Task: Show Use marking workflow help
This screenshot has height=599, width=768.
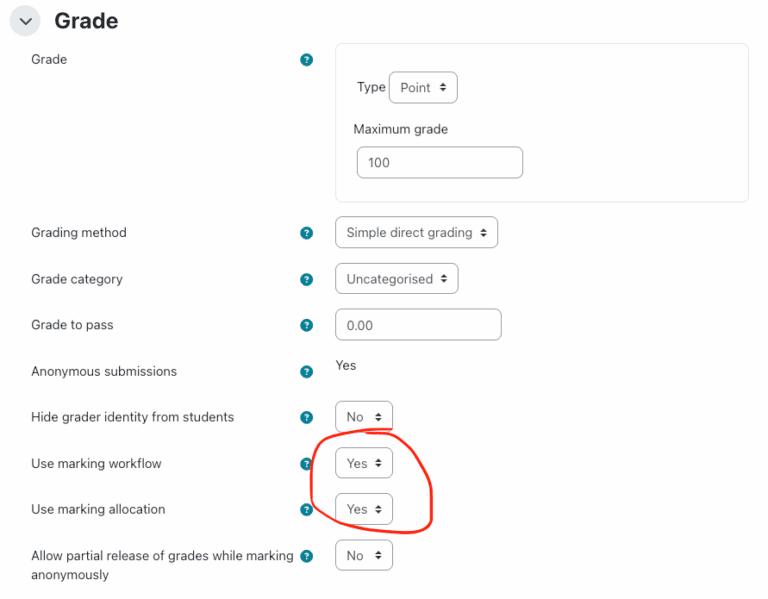Action: pyautogui.click(x=307, y=464)
